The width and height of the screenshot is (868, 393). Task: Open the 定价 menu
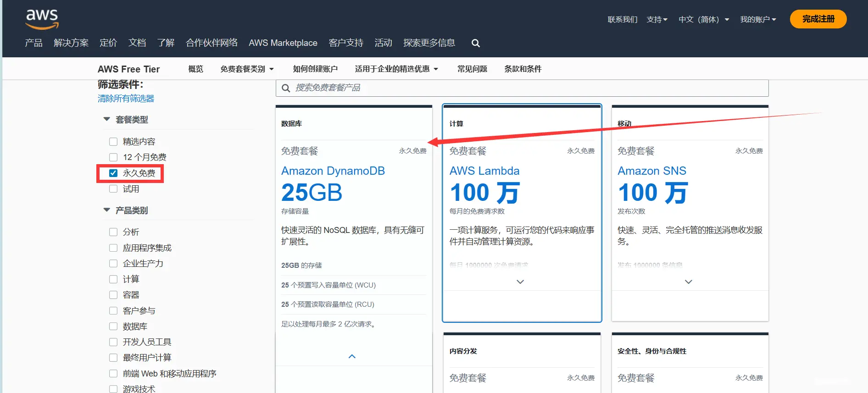point(108,43)
